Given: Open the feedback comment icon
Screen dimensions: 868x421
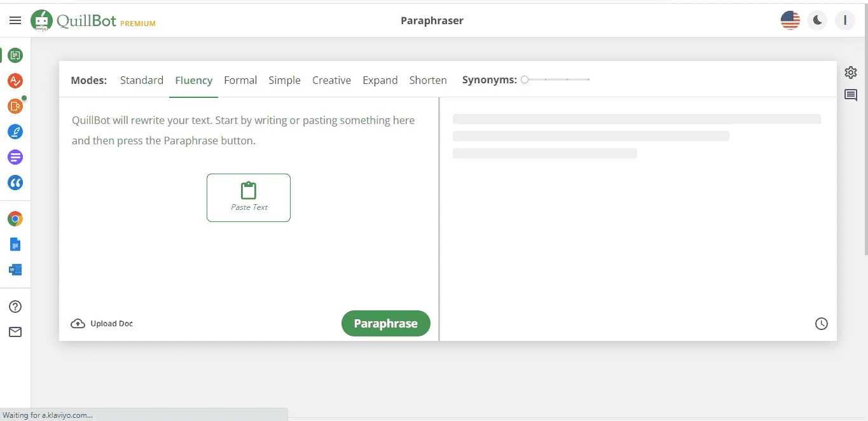Looking at the screenshot, I should click(851, 95).
